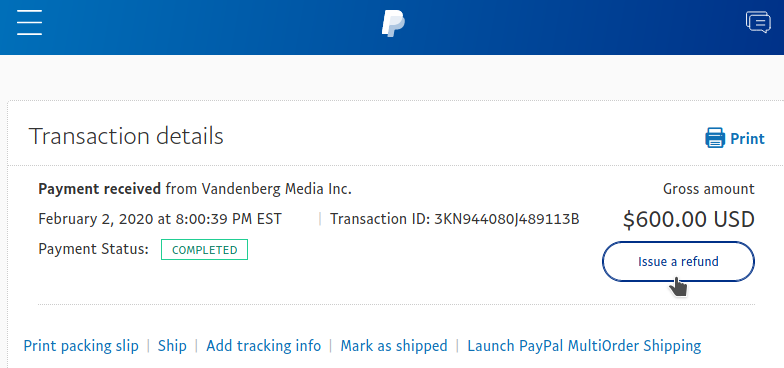Issue a refund for this payment
This screenshot has height=368, width=784.
(678, 262)
